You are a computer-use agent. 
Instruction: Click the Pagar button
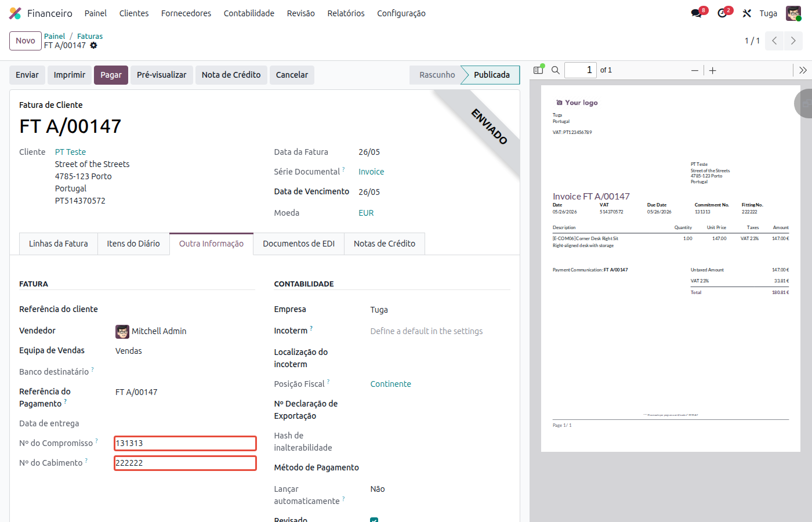(x=111, y=75)
